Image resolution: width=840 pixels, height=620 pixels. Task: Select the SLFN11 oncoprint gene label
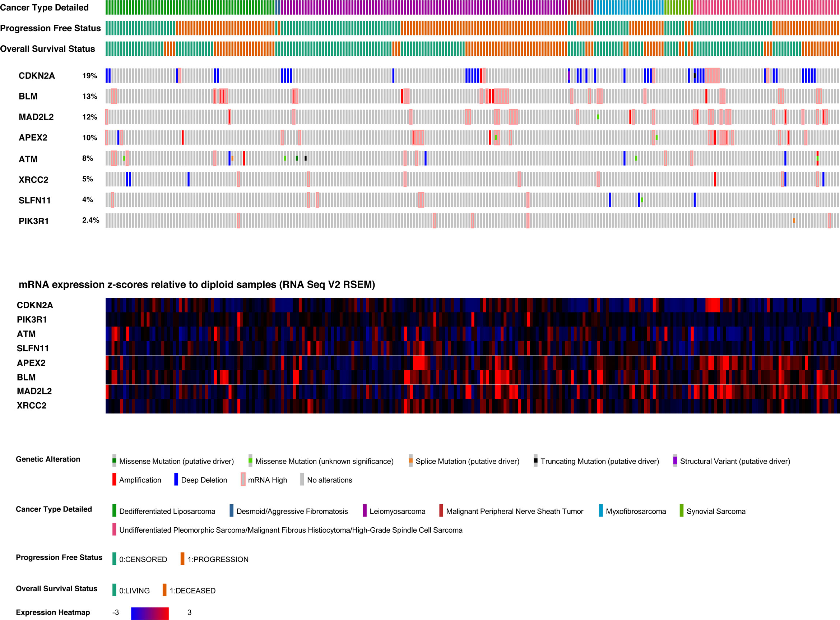pyautogui.click(x=34, y=200)
